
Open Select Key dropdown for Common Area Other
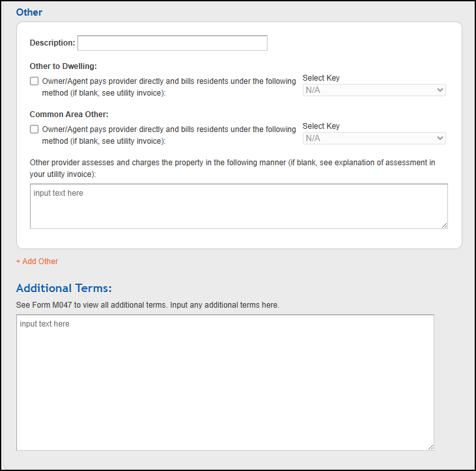[374, 139]
